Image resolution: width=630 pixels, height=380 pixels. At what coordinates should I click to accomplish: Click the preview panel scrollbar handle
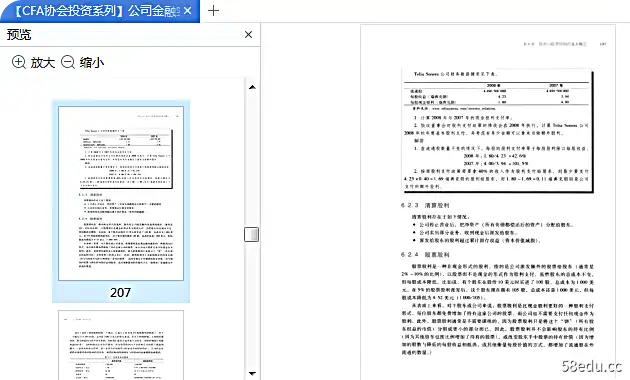click(x=252, y=235)
